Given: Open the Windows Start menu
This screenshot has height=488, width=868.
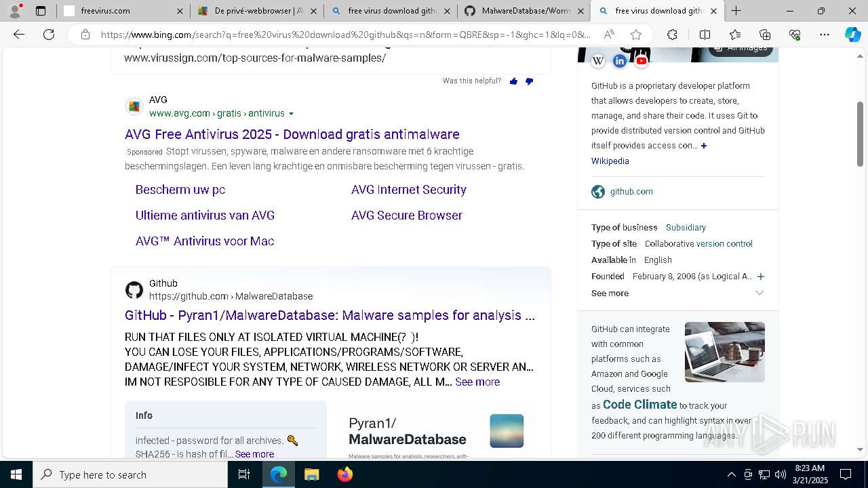Looking at the screenshot, I should pos(16,474).
